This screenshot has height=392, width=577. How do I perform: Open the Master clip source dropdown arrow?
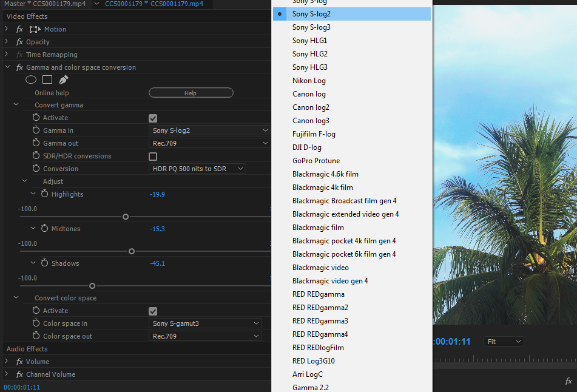(x=97, y=4)
